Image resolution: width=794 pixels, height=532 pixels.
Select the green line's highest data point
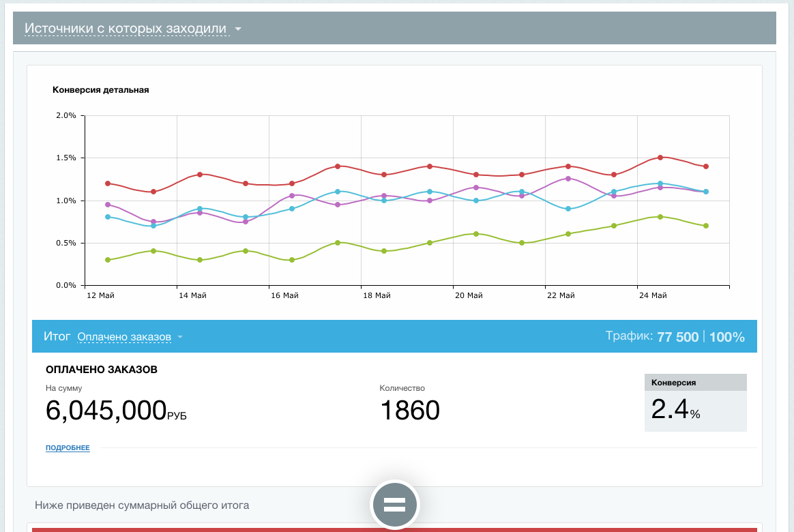[660, 217]
